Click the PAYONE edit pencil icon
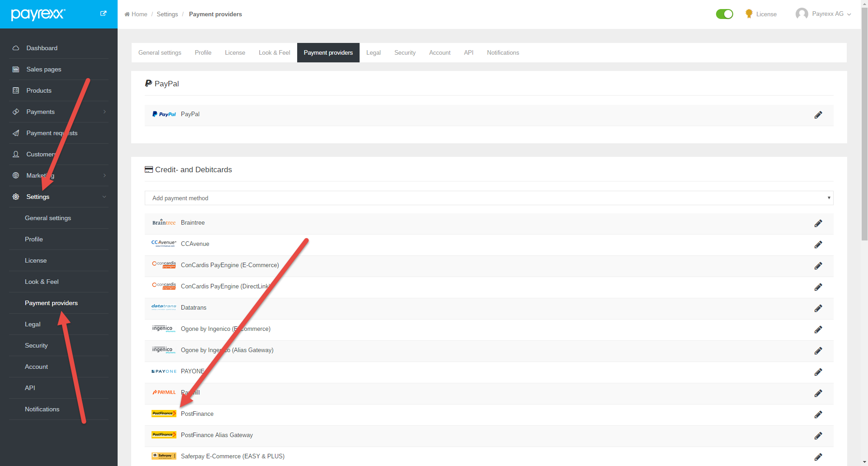868x466 pixels. click(x=818, y=372)
